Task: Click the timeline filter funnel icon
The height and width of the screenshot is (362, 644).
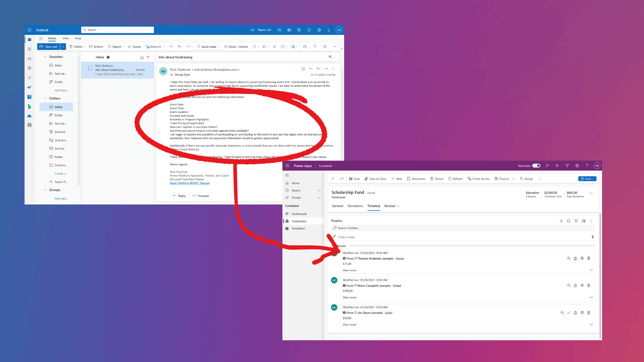Action: [576, 221]
